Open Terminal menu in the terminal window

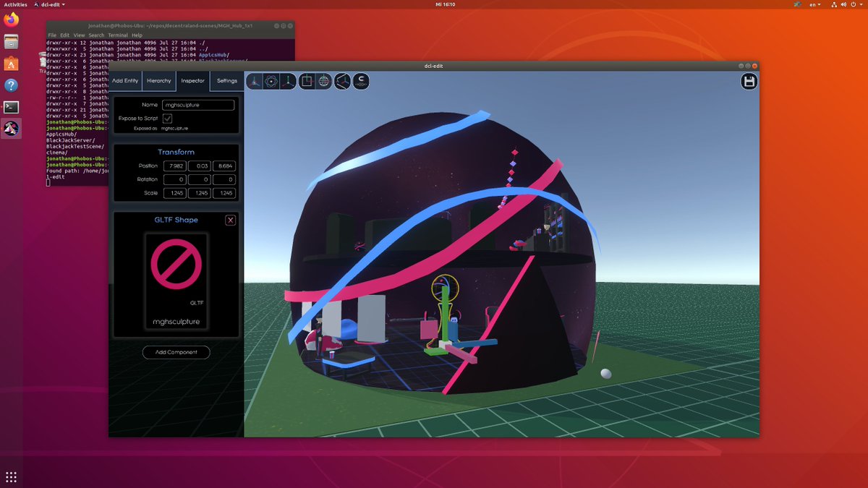[x=118, y=35]
